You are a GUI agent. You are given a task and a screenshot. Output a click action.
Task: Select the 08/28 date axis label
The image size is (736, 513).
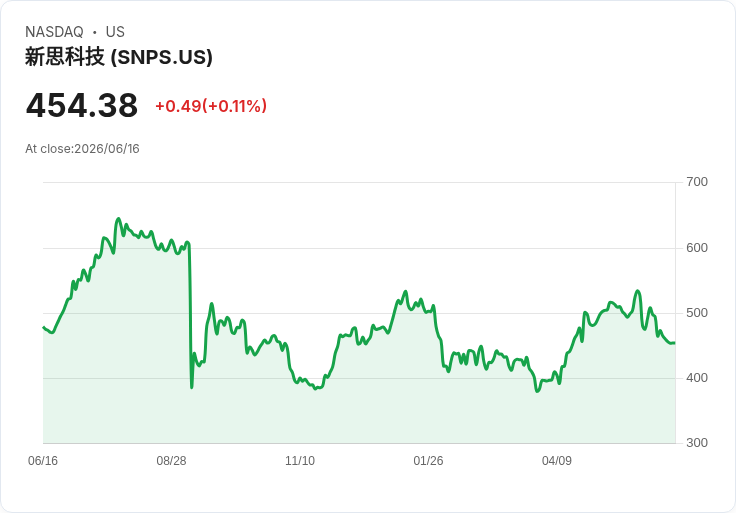tap(171, 461)
